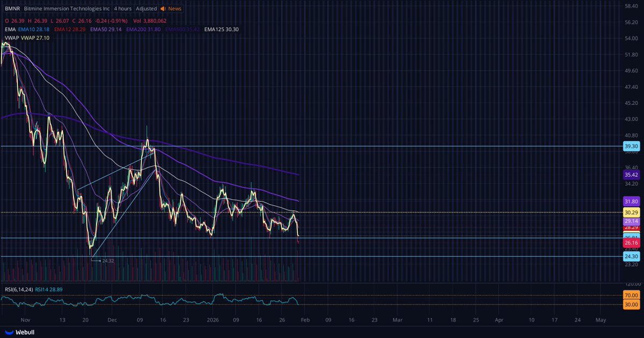Click the 35.42 EMA500 price tag

click(x=631, y=175)
